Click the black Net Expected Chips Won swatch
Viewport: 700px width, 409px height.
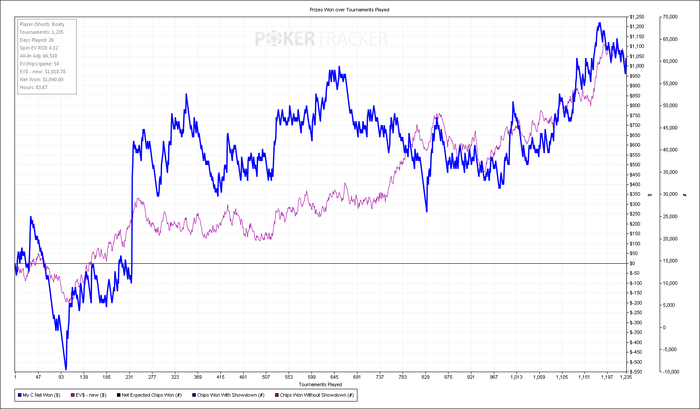pos(118,395)
